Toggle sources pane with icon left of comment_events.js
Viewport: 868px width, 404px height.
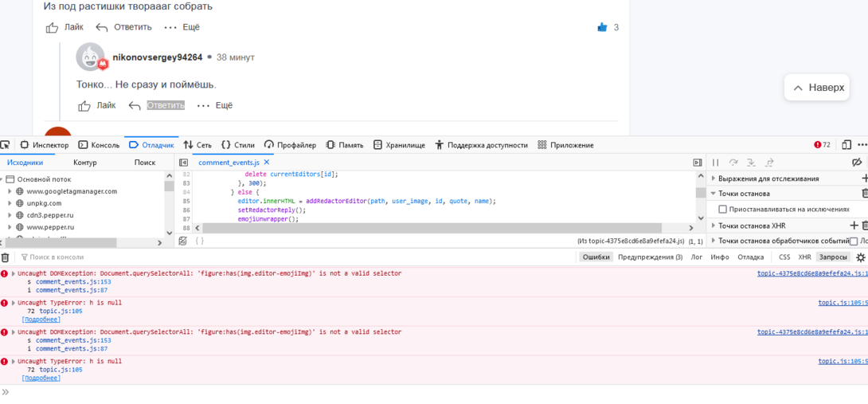(x=184, y=163)
